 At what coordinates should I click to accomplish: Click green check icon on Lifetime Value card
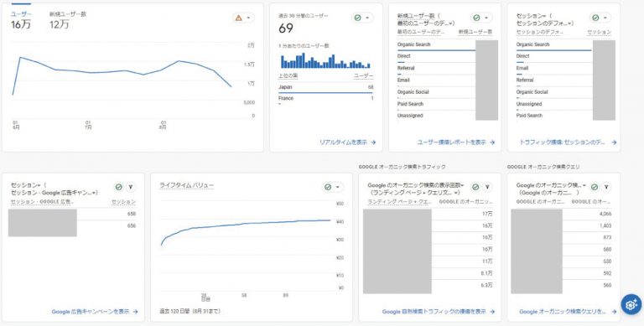pyautogui.click(x=328, y=187)
